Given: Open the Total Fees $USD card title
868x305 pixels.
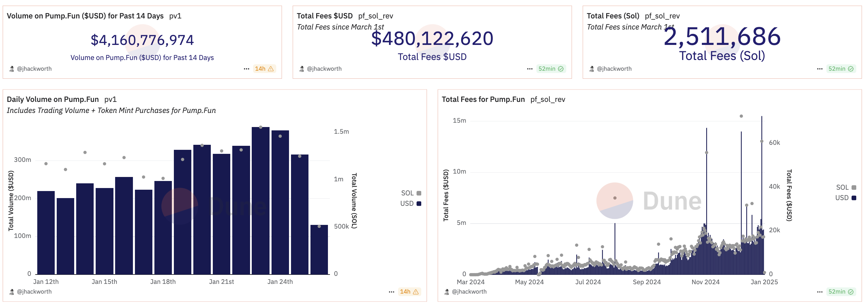Looking at the screenshot, I should (325, 16).
